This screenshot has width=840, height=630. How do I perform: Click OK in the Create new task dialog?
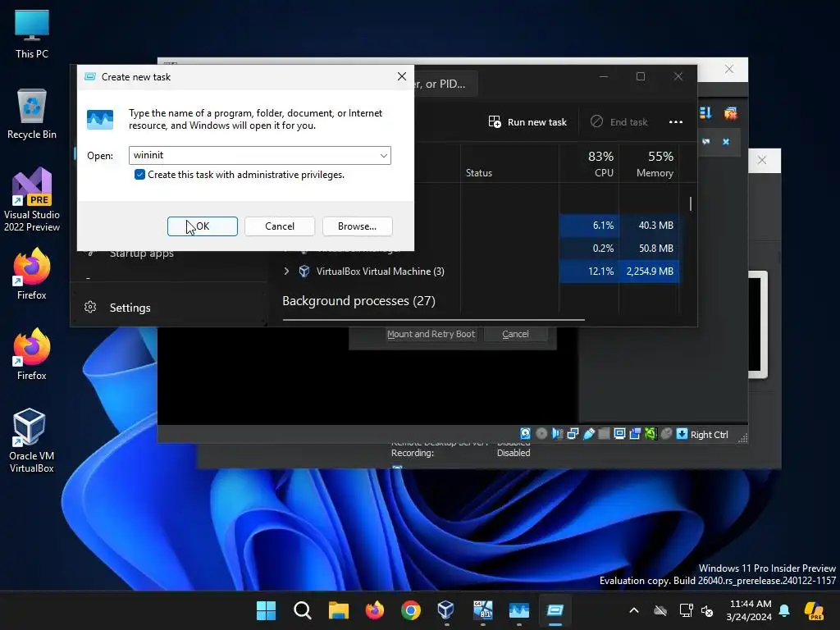pos(202,226)
